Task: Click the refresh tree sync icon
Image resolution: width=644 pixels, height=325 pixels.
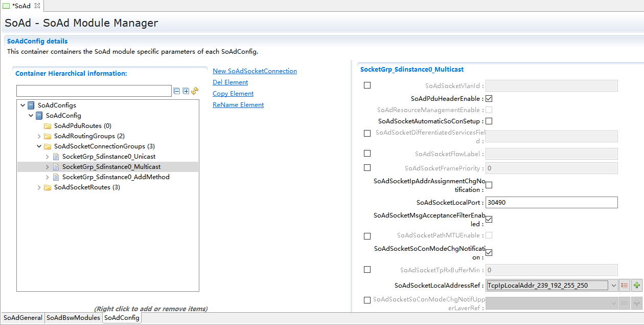Action: pyautogui.click(x=195, y=91)
